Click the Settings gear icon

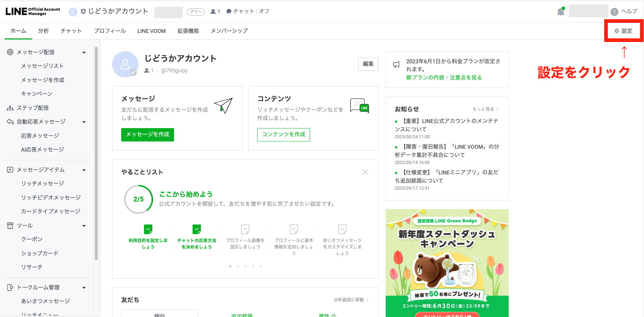617,31
